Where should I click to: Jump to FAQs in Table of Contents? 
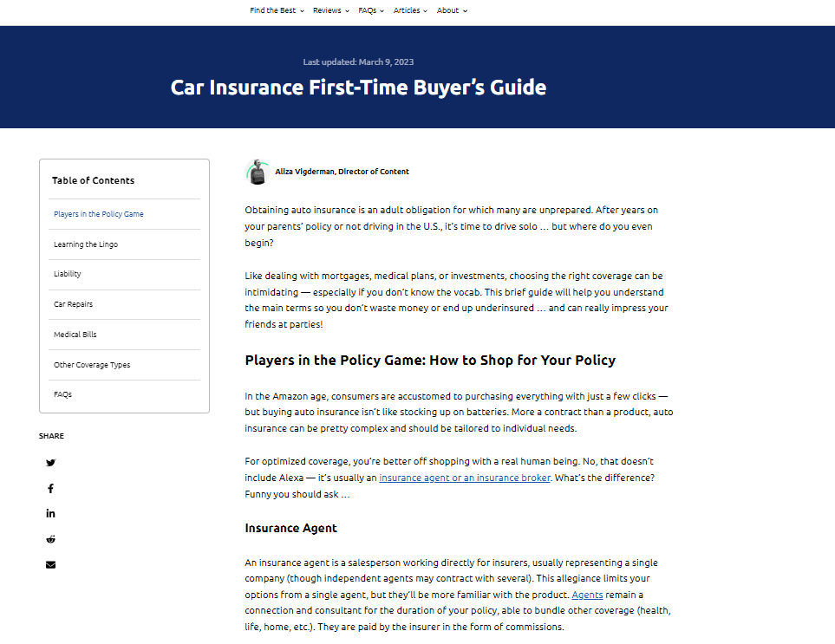pyautogui.click(x=62, y=394)
